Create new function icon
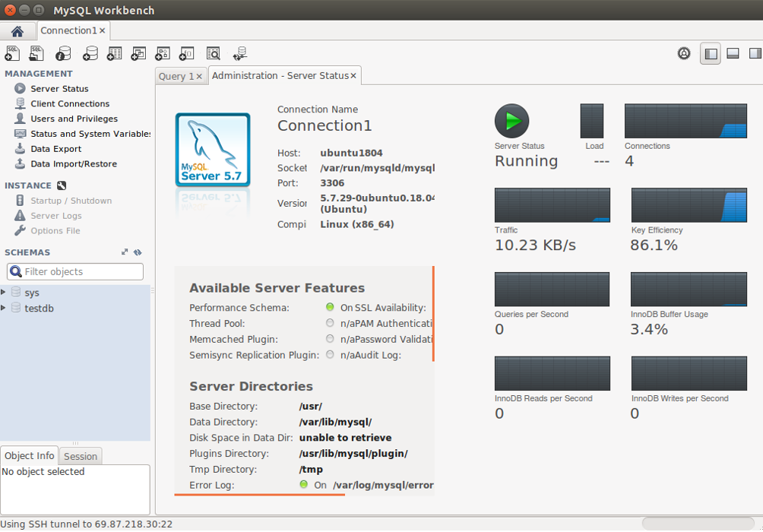This screenshot has height=532, width=763. pyautogui.click(x=187, y=53)
